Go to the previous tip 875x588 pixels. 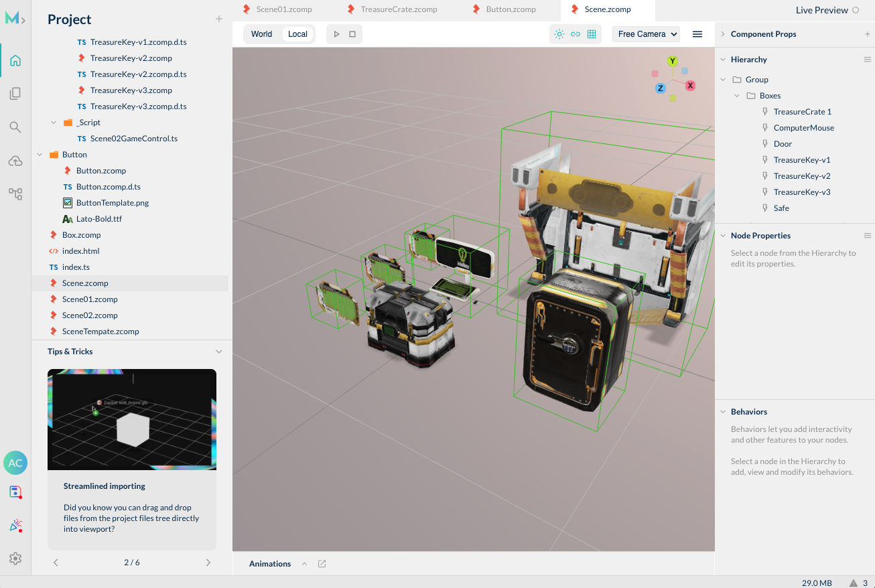click(56, 563)
